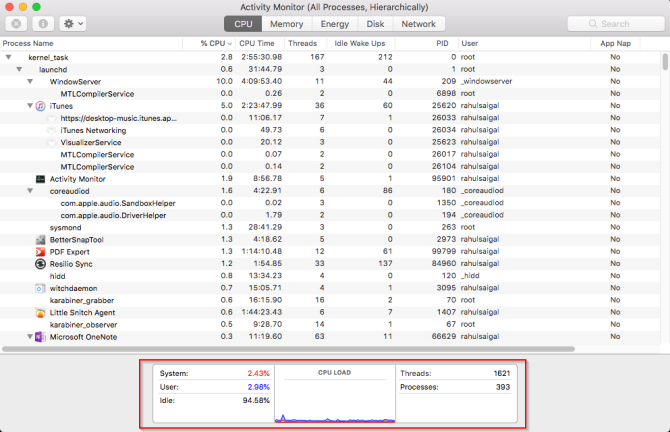Click Resilio Sync idle wake ups 137

(x=385, y=264)
